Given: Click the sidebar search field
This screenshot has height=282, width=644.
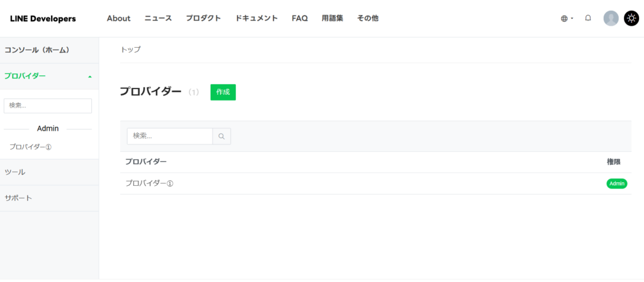Looking at the screenshot, I should point(48,106).
